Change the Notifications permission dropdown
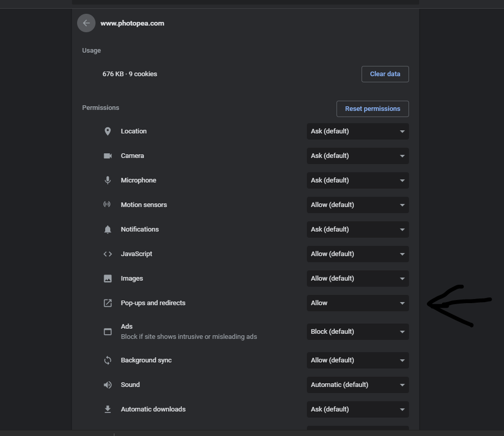Viewport: 504px width, 436px height. pos(358,230)
